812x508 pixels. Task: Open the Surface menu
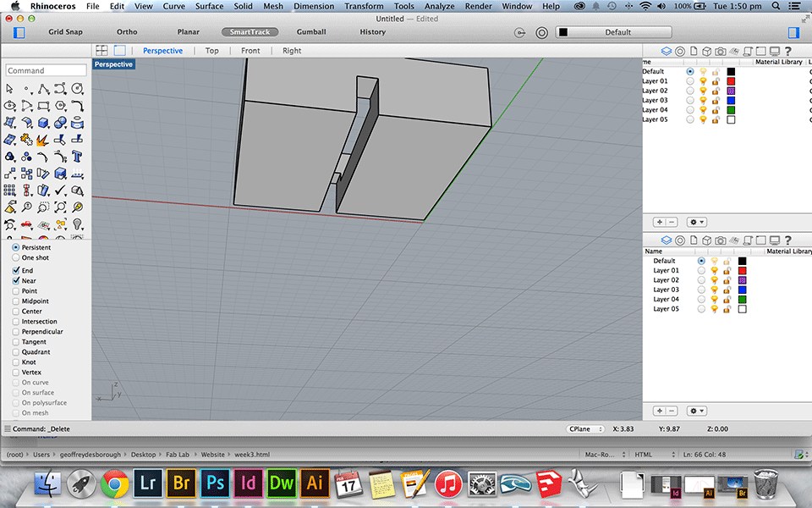[209, 6]
